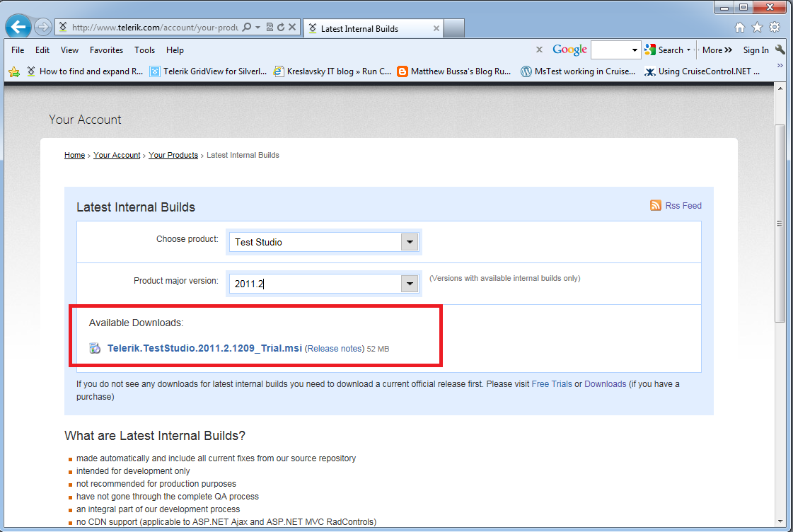The width and height of the screenshot is (793, 532).
Task: Open the File menu
Action: click(x=18, y=50)
